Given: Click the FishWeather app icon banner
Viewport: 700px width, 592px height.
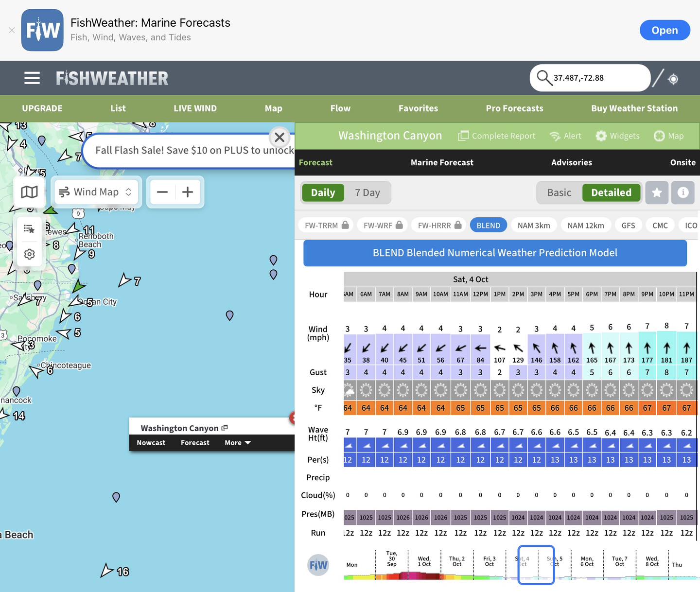Looking at the screenshot, I should 42,30.
